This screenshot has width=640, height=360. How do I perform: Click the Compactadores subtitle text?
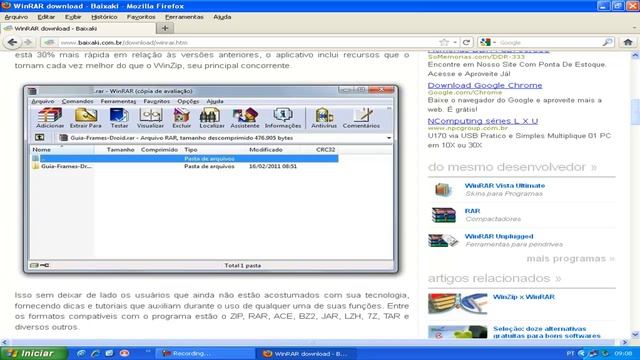(493, 219)
